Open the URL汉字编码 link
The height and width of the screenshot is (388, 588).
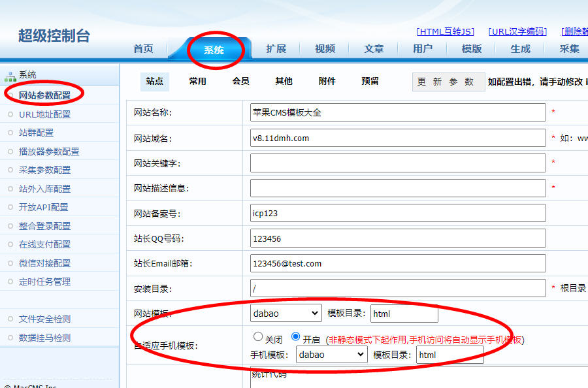pos(517,31)
